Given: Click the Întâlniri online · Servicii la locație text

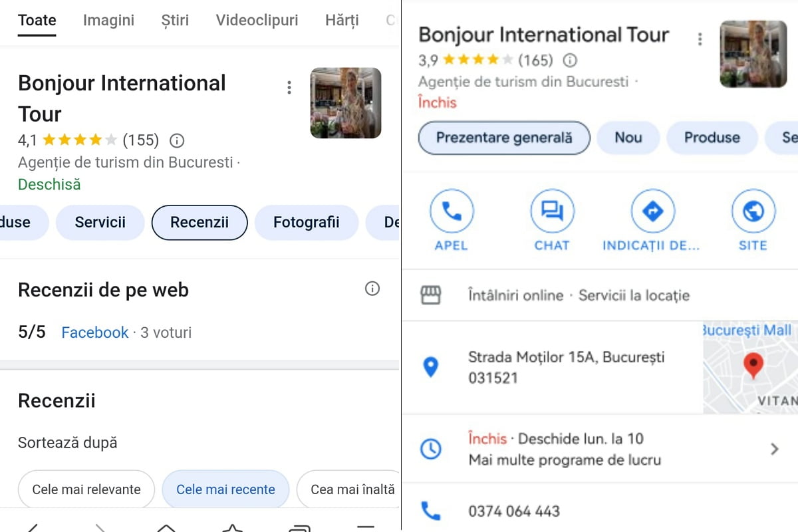Looking at the screenshot, I should (579, 295).
